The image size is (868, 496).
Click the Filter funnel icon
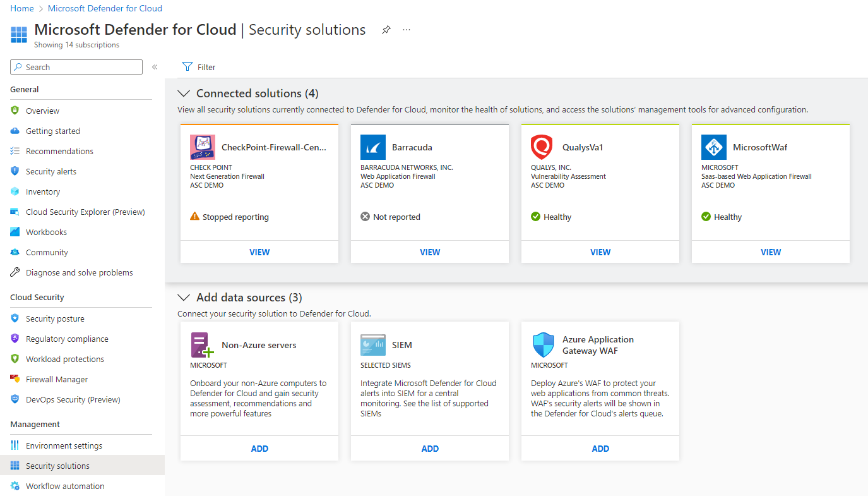[187, 67]
